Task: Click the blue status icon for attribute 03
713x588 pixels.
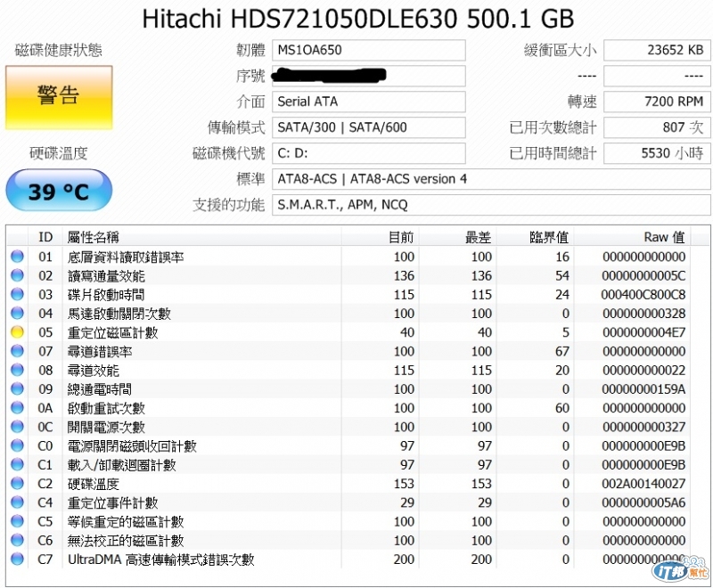Action: click(17, 295)
